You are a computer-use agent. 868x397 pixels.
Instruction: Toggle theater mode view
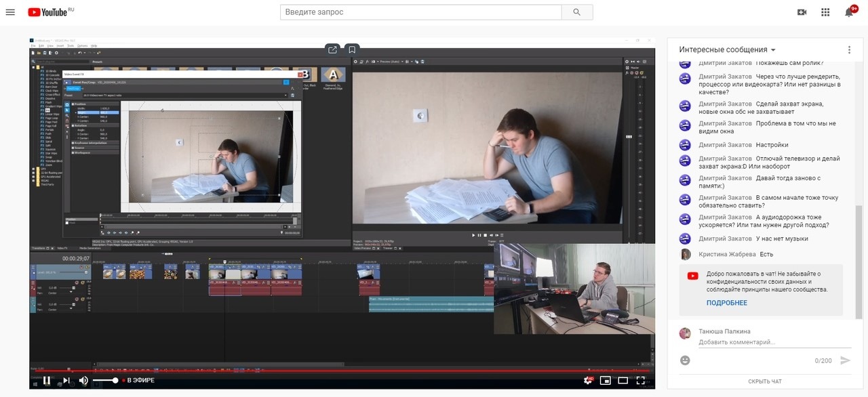[x=623, y=380]
